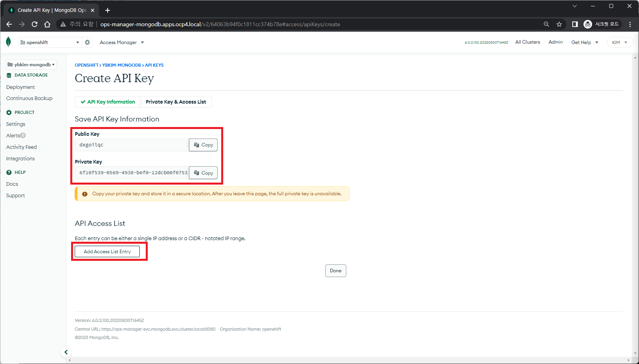Open Chrome three-dot menu
Viewport: 639px width, 364px height.
click(630, 24)
